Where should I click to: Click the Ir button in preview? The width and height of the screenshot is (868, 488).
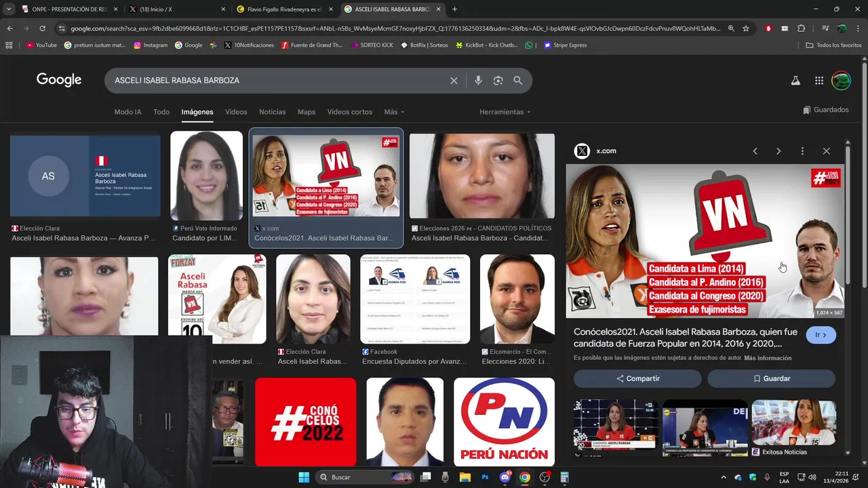coord(821,335)
